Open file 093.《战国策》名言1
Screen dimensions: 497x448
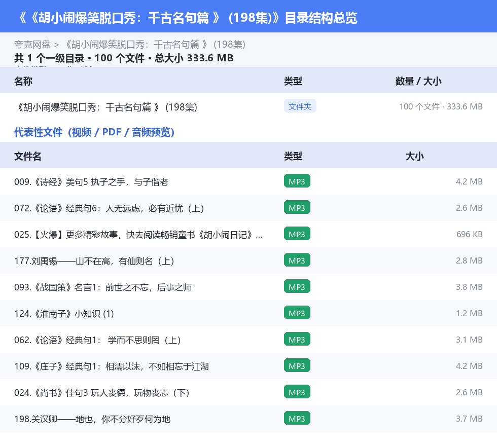(103, 287)
